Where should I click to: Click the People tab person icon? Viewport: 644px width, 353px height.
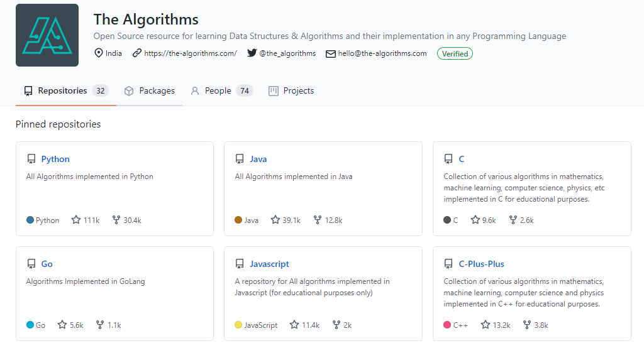coord(195,91)
